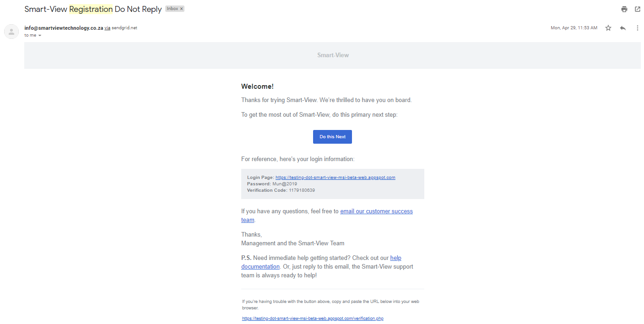Reply using the arrow icon
644x324 pixels.
(x=623, y=28)
